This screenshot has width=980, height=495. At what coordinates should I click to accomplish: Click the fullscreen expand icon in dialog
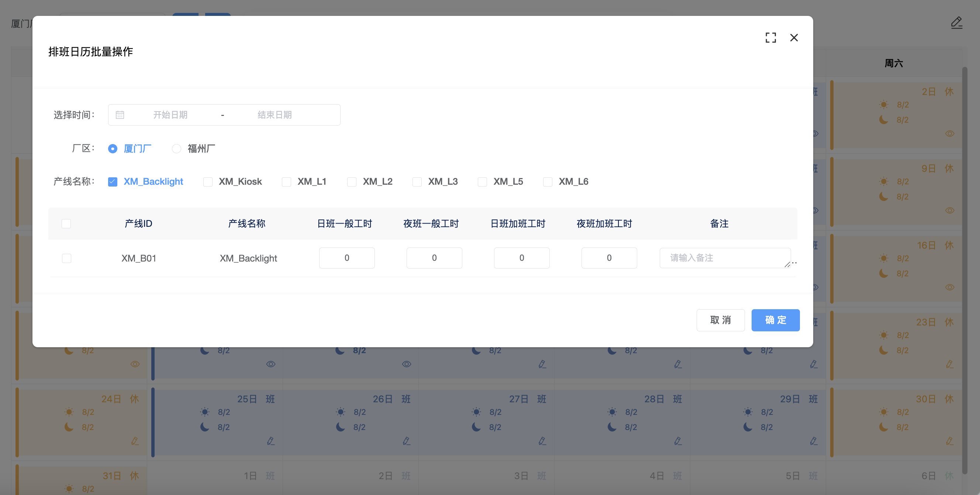coord(770,38)
